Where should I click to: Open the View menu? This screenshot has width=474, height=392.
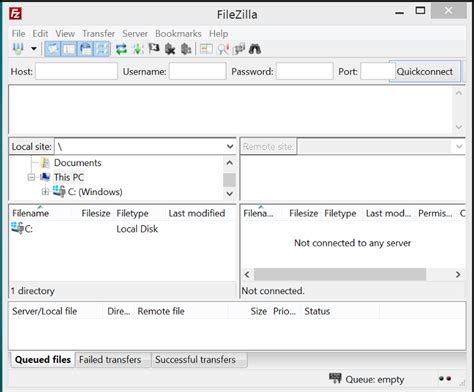click(65, 34)
